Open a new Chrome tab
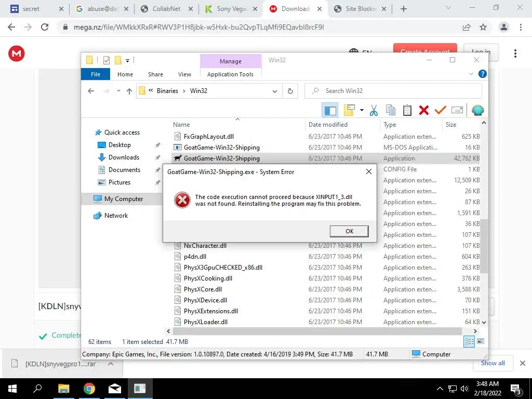This screenshot has width=532, height=399. [403, 9]
